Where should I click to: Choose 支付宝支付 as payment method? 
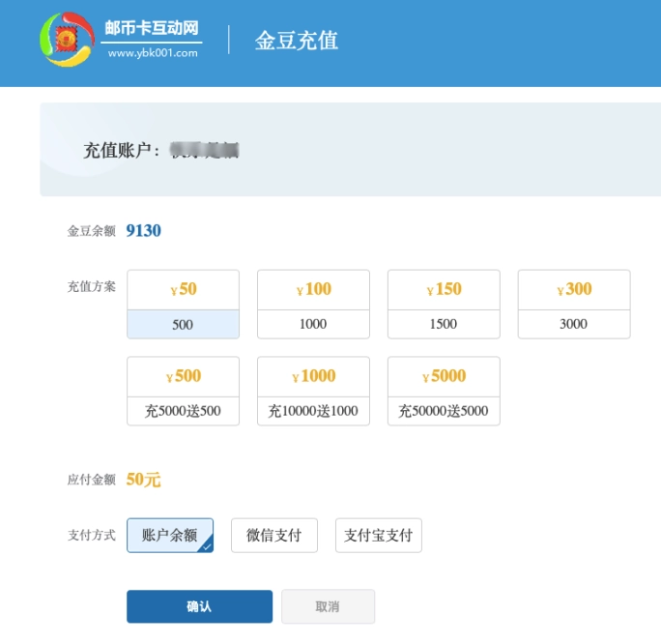[379, 536]
